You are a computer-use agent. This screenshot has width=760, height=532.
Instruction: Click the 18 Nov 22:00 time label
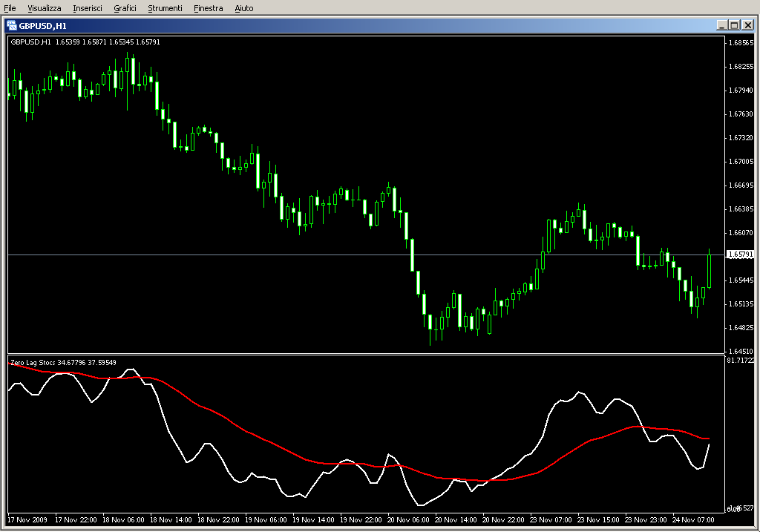point(218,519)
